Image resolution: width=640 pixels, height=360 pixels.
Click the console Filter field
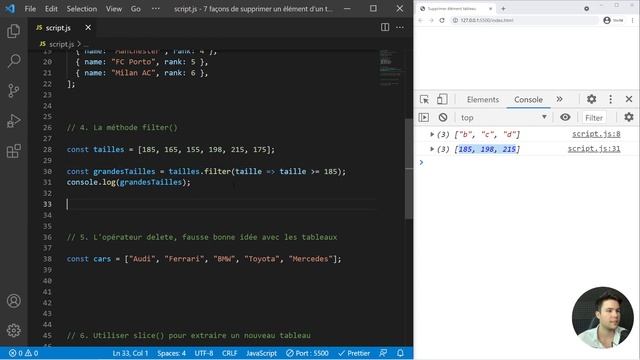594,118
